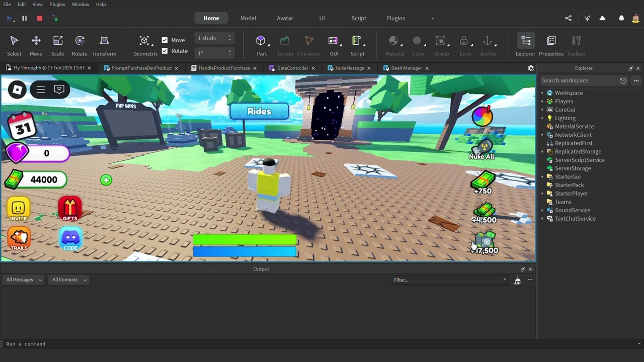Open the GIFTS button in game

[70, 209]
